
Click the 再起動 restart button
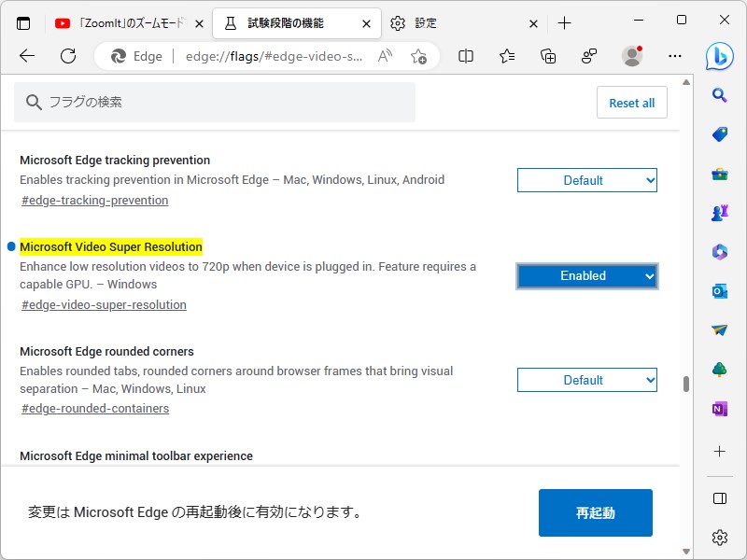click(595, 512)
